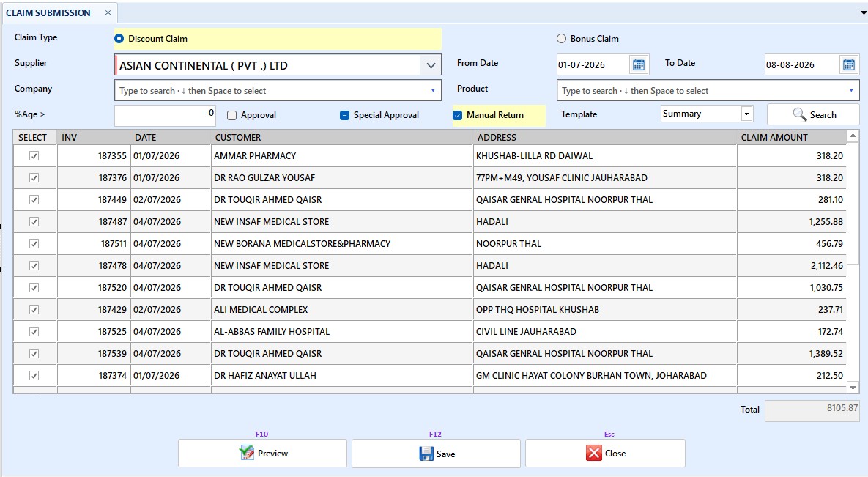Open the From Date calendar picker

coord(638,64)
